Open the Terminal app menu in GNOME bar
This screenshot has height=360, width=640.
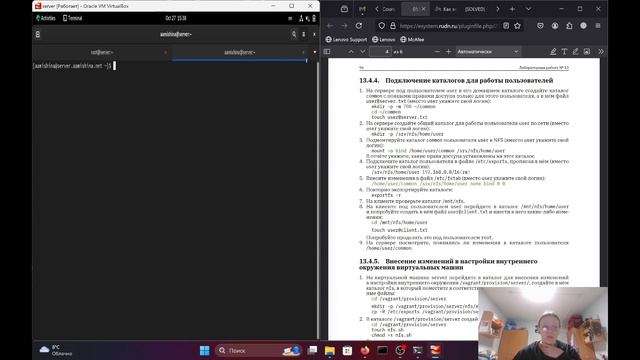[73, 18]
